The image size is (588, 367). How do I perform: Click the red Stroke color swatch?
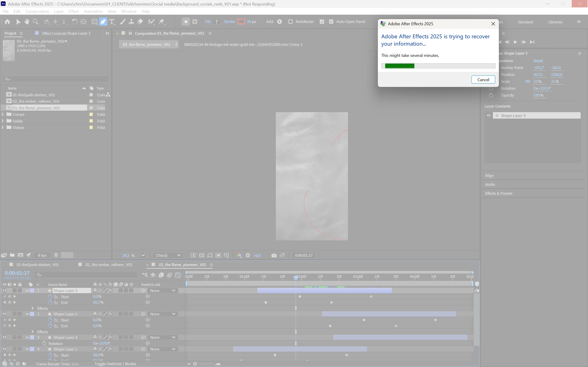(241, 22)
